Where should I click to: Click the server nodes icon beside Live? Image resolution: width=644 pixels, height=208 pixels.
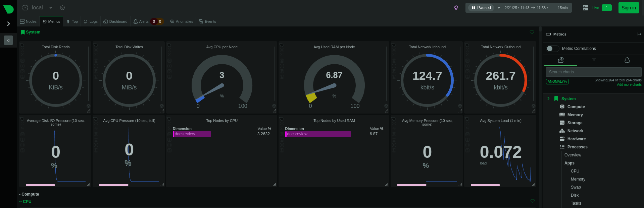(x=586, y=8)
